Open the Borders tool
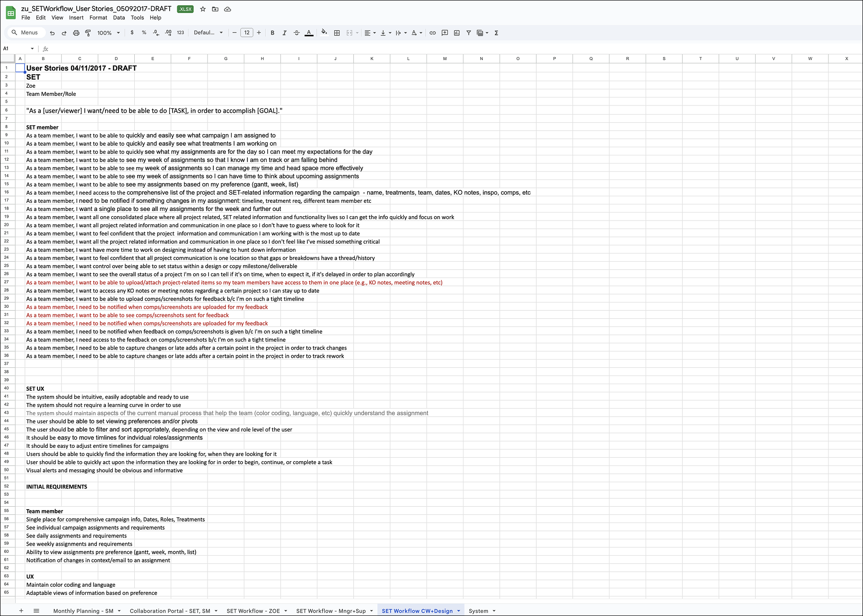 point(337,33)
